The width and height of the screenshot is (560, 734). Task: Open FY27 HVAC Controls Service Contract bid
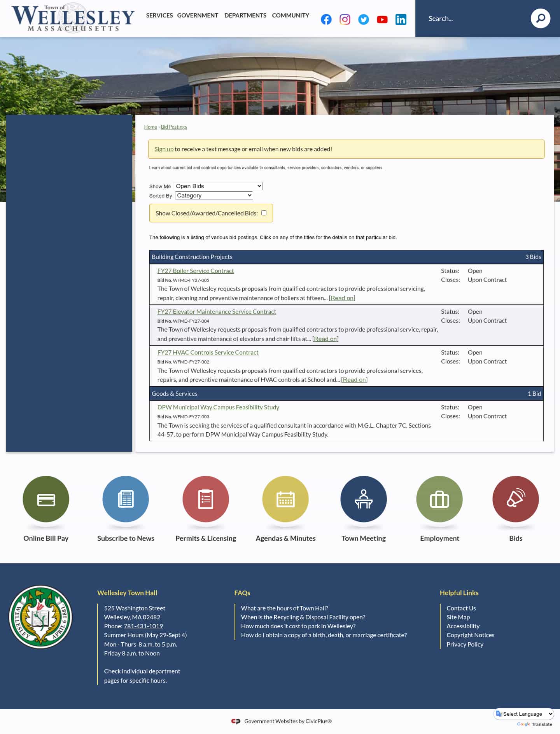(208, 352)
